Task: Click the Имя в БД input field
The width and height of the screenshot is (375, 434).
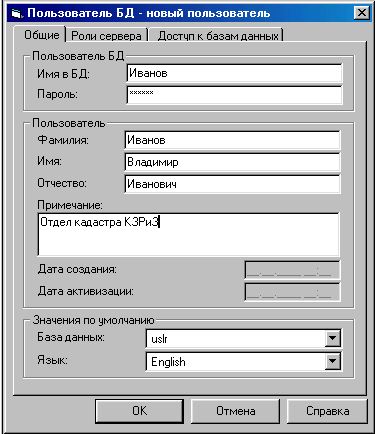Action: coord(234,73)
